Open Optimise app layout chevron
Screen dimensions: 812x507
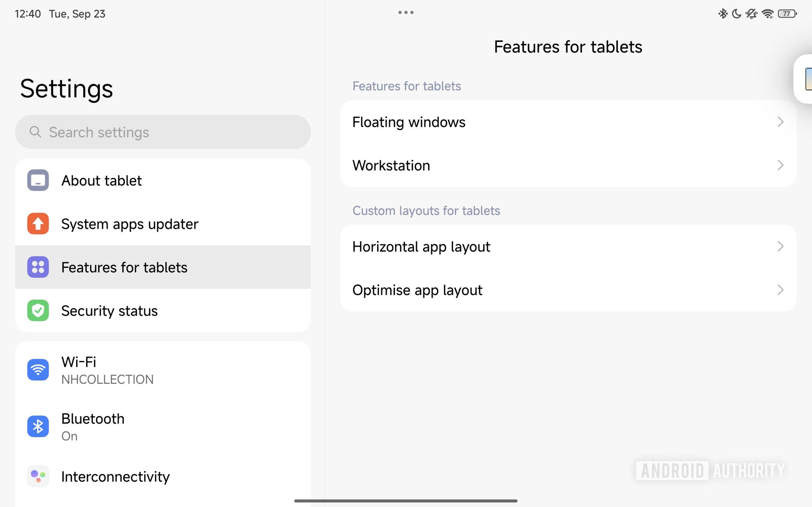point(780,290)
